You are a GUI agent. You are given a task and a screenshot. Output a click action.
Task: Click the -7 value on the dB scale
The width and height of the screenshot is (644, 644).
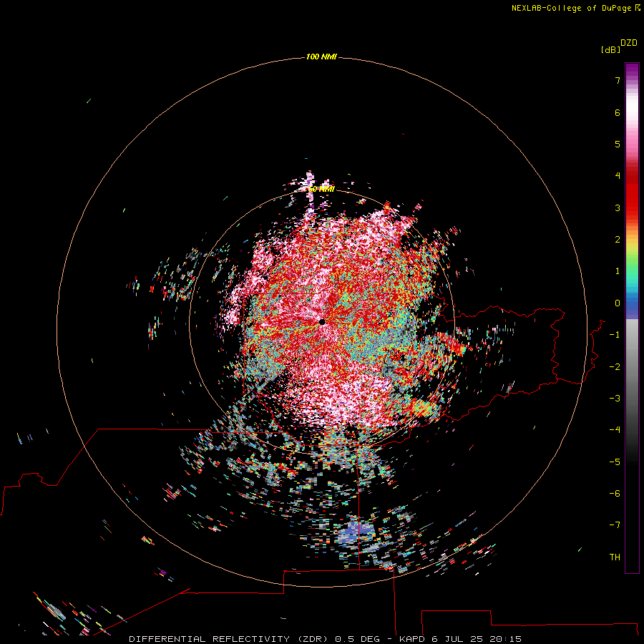pos(615,525)
